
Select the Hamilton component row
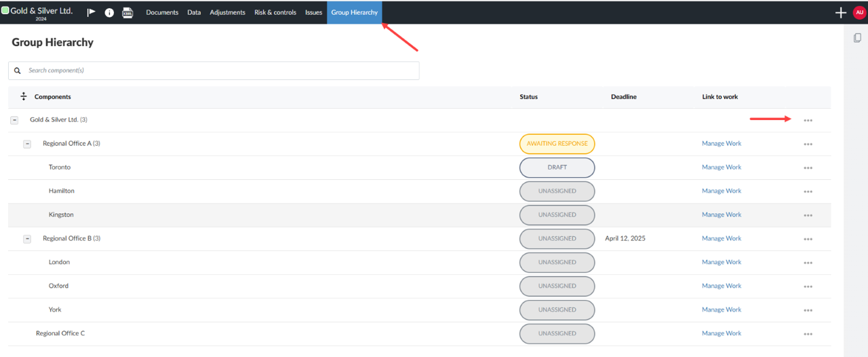419,191
